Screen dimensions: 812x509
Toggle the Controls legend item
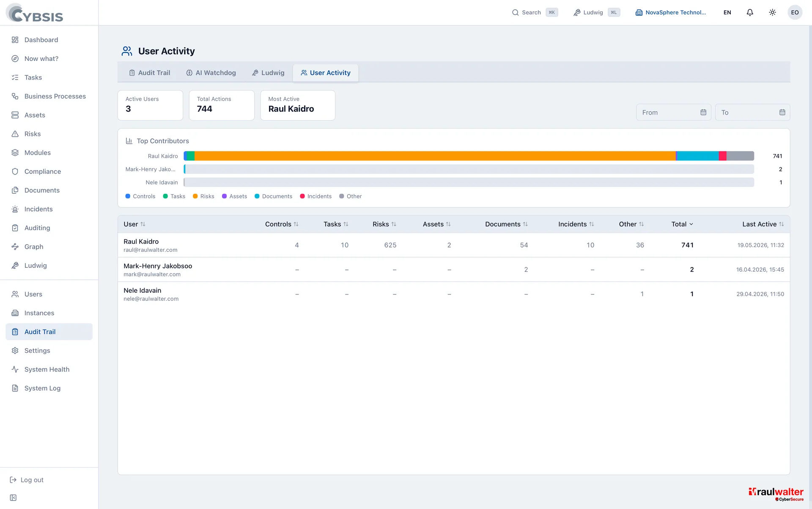140,196
